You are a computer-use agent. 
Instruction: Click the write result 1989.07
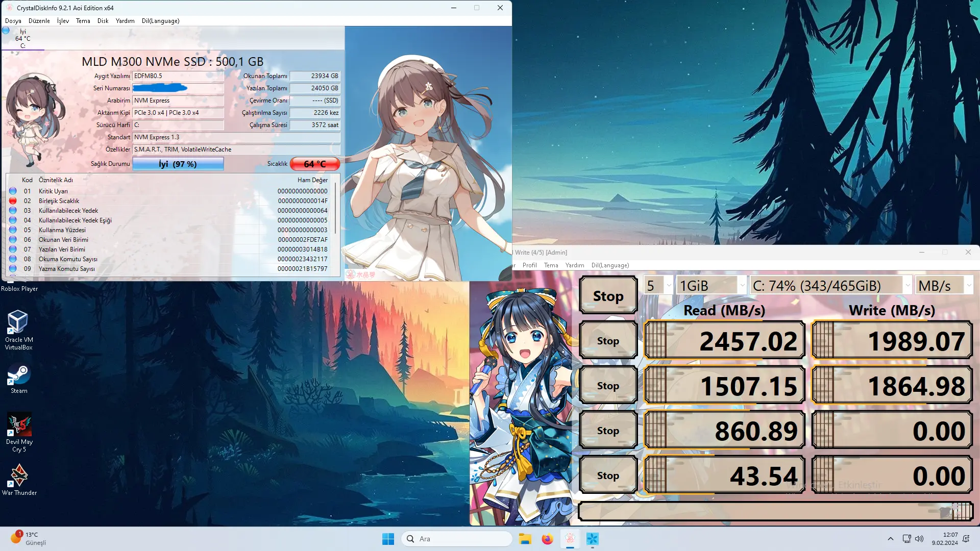click(x=892, y=340)
